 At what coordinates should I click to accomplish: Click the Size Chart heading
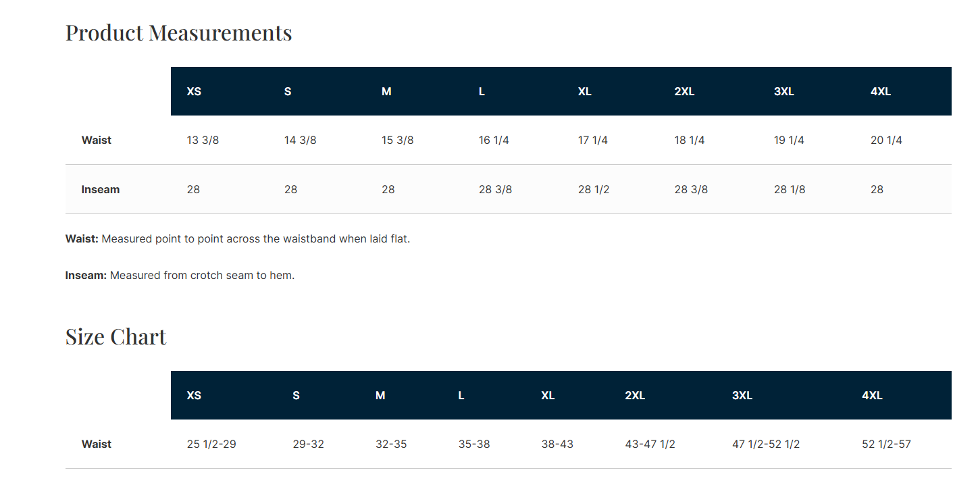[115, 336]
